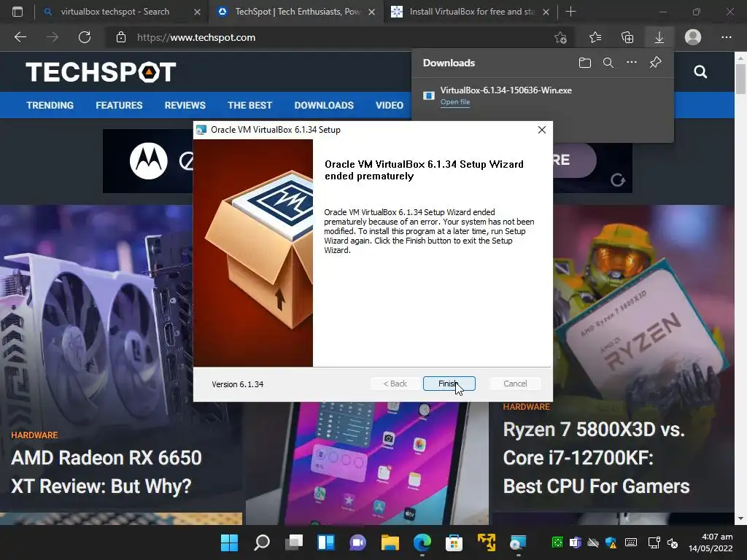747x560 pixels.
Task: Click the Edge downloads toolbar icon
Action: pos(659,37)
